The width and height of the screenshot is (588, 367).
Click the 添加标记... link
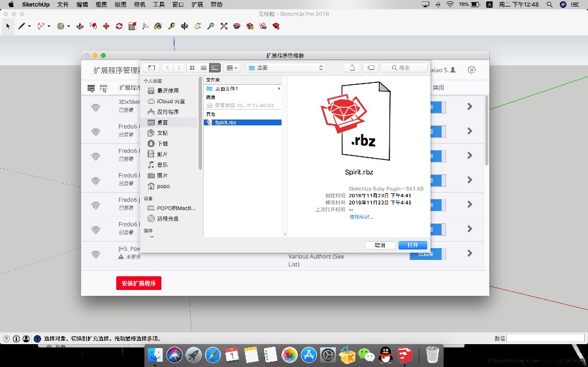click(x=361, y=217)
